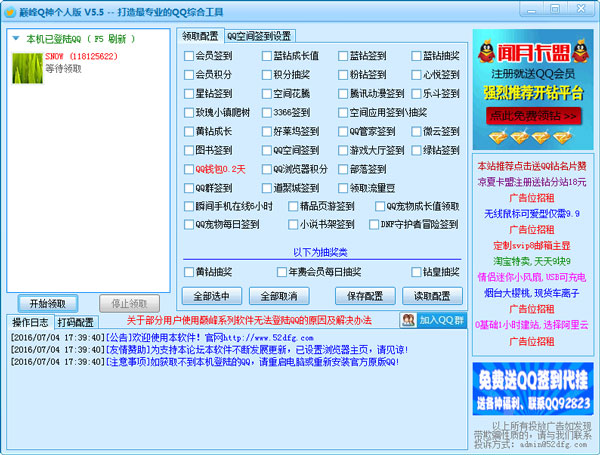
Task: Check the 3366签到 option
Action: tap(267, 113)
